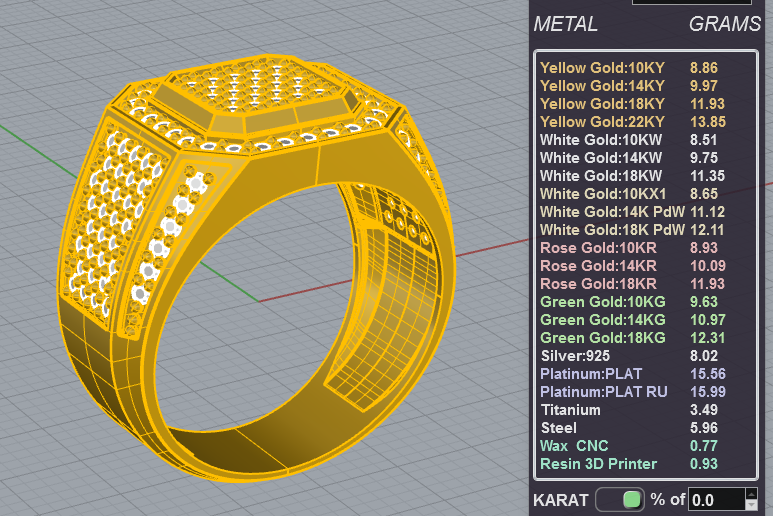The height and width of the screenshot is (516, 773).
Task: Click the 3.49 grams titanium value
Action: tap(703, 410)
